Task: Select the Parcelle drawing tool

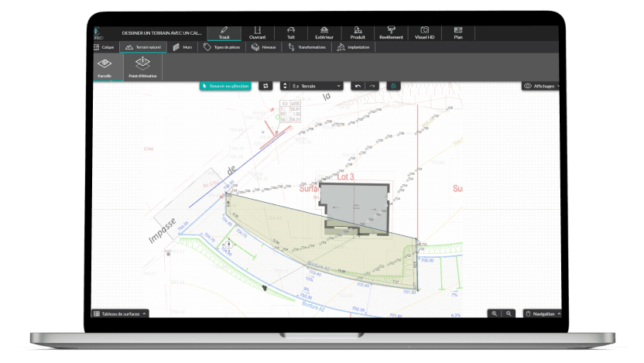Action: 104,67
